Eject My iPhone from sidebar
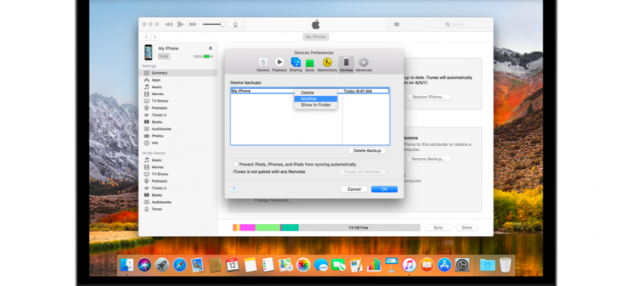 pyautogui.click(x=210, y=49)
